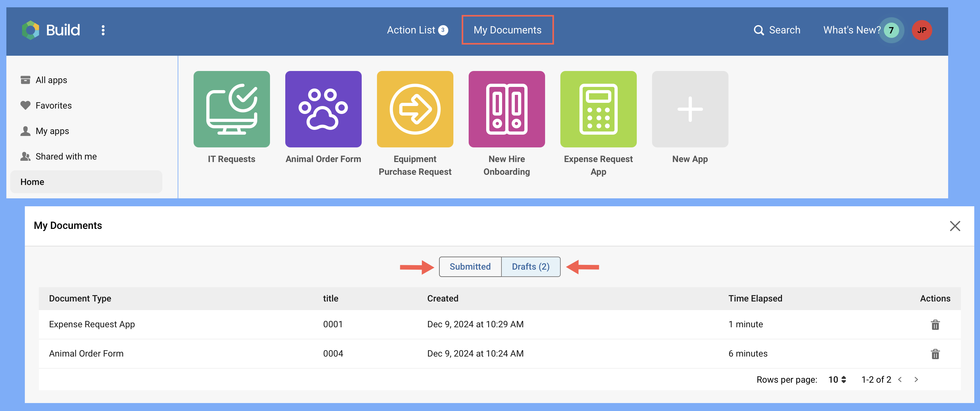Open My Documents from the top bar

point(508,30)
